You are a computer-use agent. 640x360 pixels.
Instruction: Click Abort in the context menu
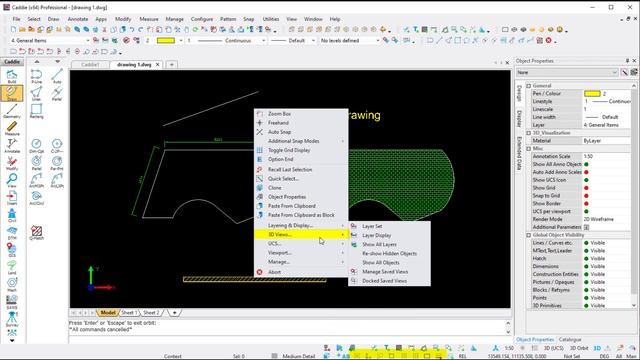(301, 272)
